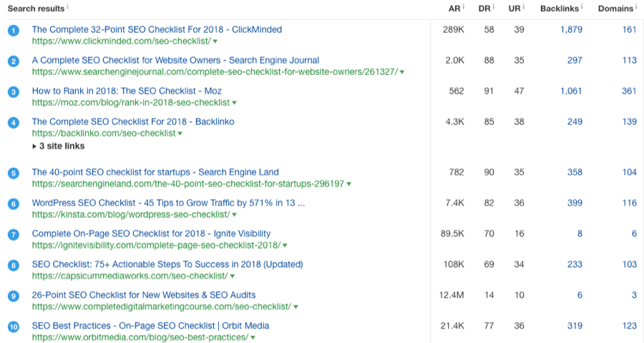Image resolution: width=644 pixels, height=343 pixels.
Task: Click the 113 domains count for Search Engine Journal
Action: [629, 60]
